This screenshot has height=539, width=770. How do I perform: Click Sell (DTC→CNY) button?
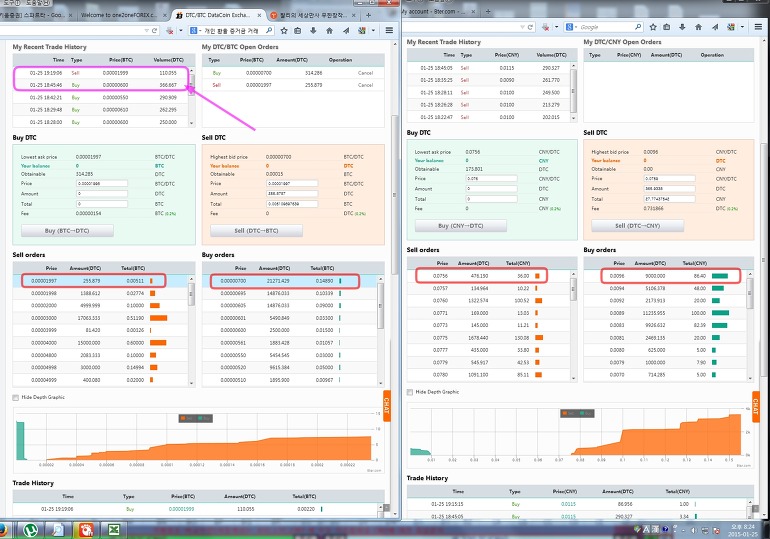(x=637, y=226)
